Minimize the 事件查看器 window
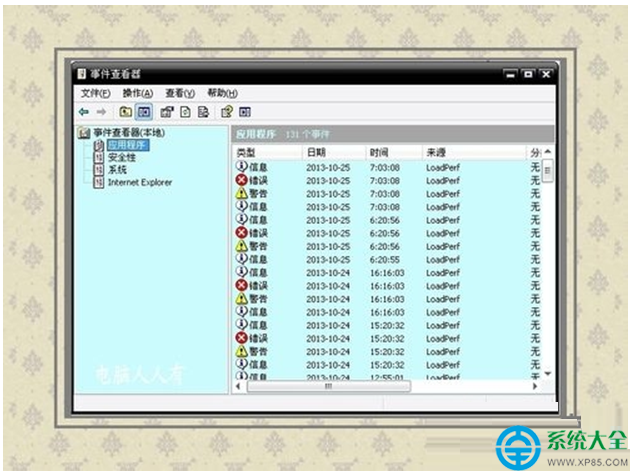Image resolution: width=630 pixels, height=473 pixels. coord(510,74)
